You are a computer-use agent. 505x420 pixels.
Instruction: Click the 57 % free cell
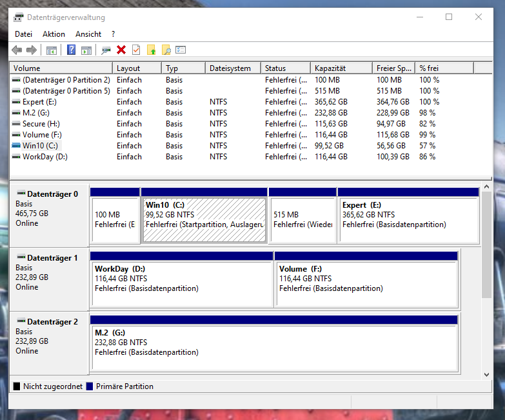428,146
